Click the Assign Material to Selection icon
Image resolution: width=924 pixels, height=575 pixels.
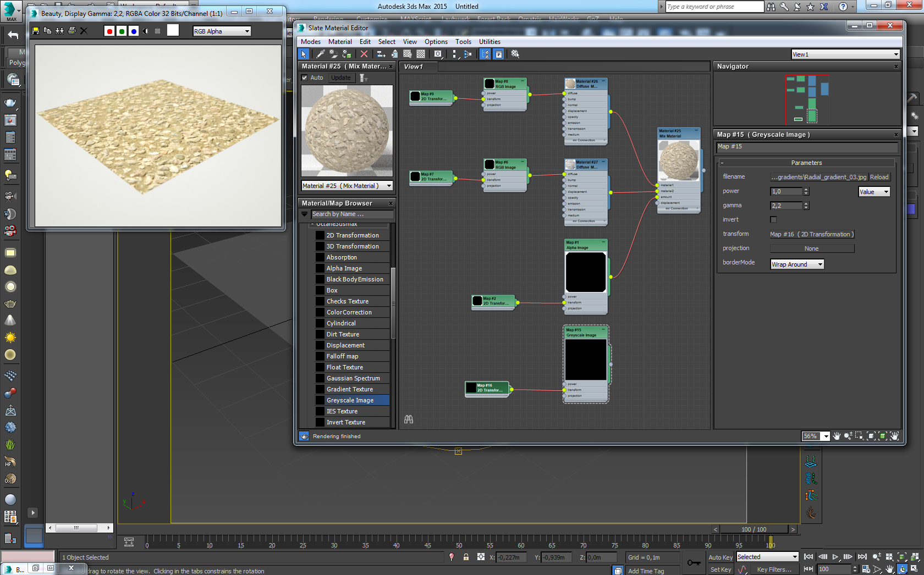pos(346,54)
